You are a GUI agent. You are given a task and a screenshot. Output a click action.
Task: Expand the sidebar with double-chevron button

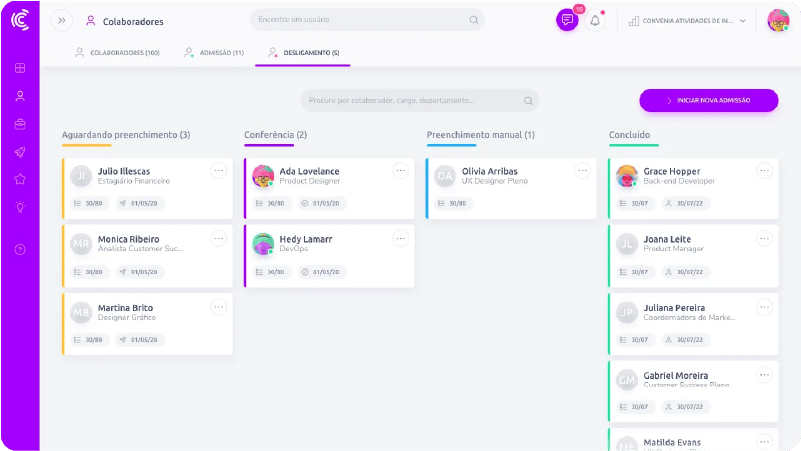(62, 20)
